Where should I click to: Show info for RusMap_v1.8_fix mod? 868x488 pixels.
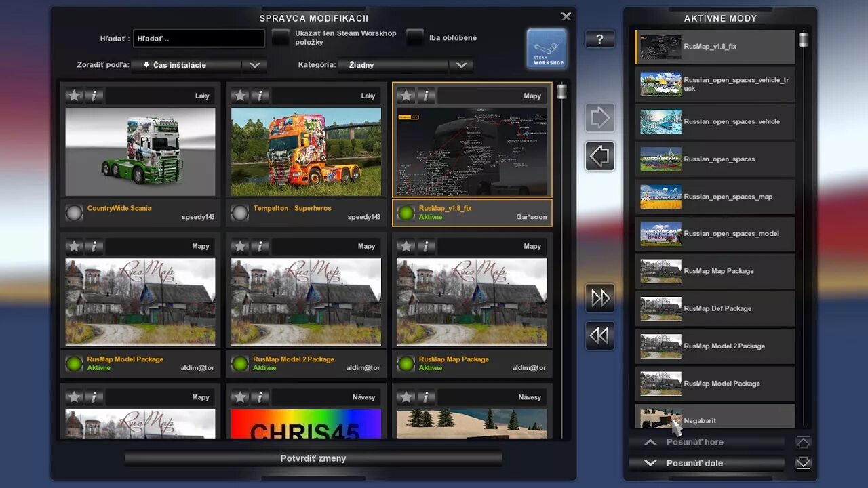point(426,96)
